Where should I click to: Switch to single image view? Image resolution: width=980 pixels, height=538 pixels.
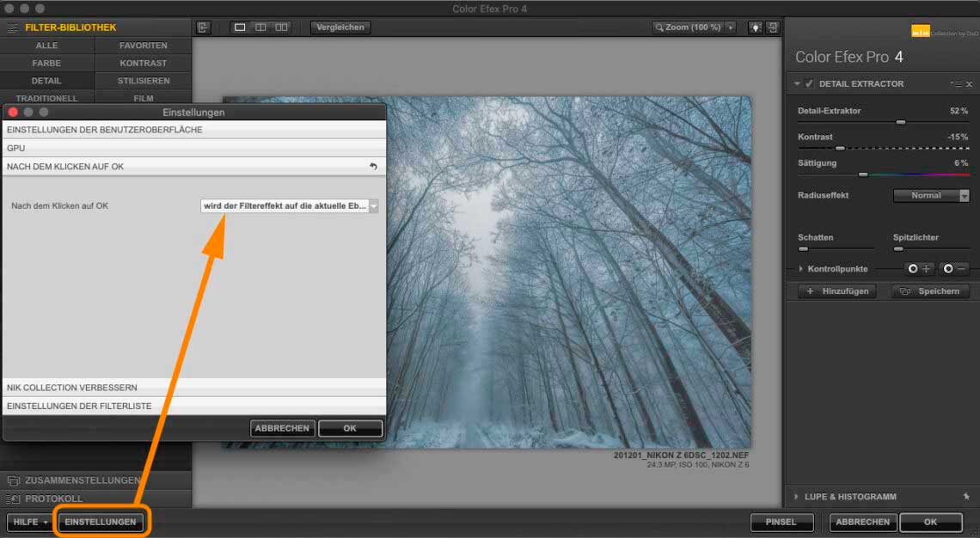[x=240, y=28]
